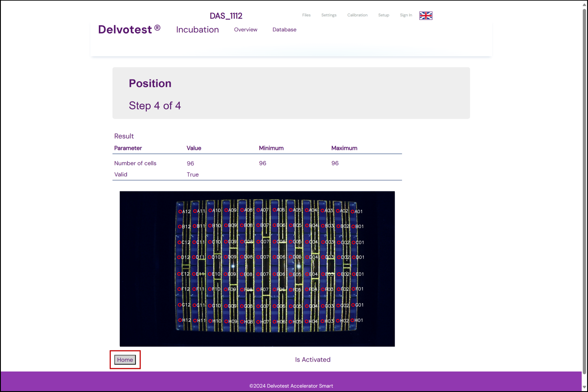Click the UK flag language icon

pyautogui.click(x=426, y=16)
